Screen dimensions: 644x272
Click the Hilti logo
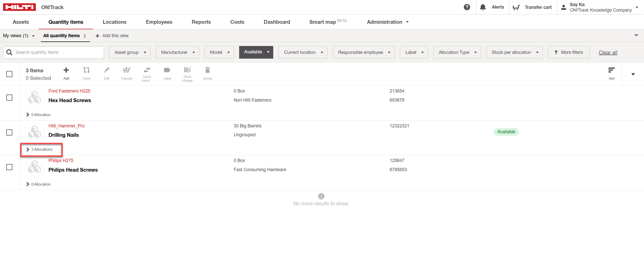[x=19, y=7]
